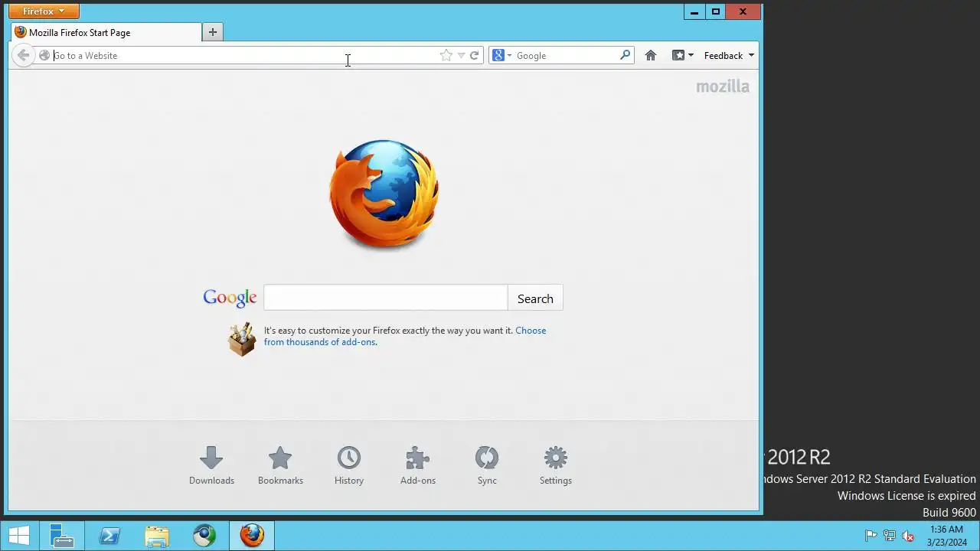Open the orange Firefox menu button
The image size is (980, 551).
pos(44,11)
